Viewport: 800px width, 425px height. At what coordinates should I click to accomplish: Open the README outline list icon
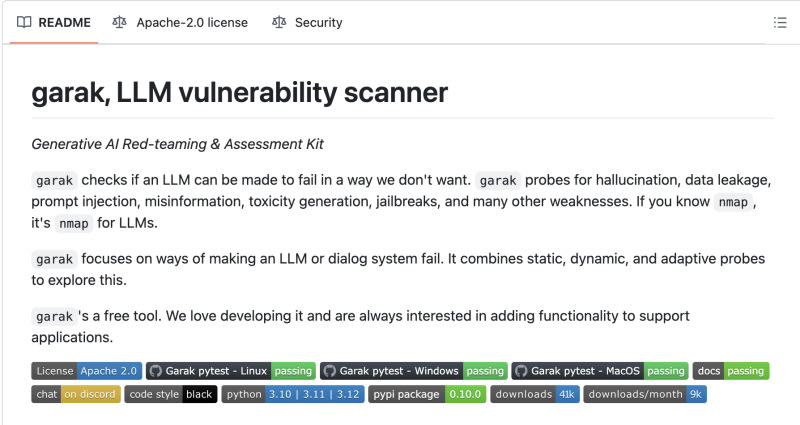(780, 22)
